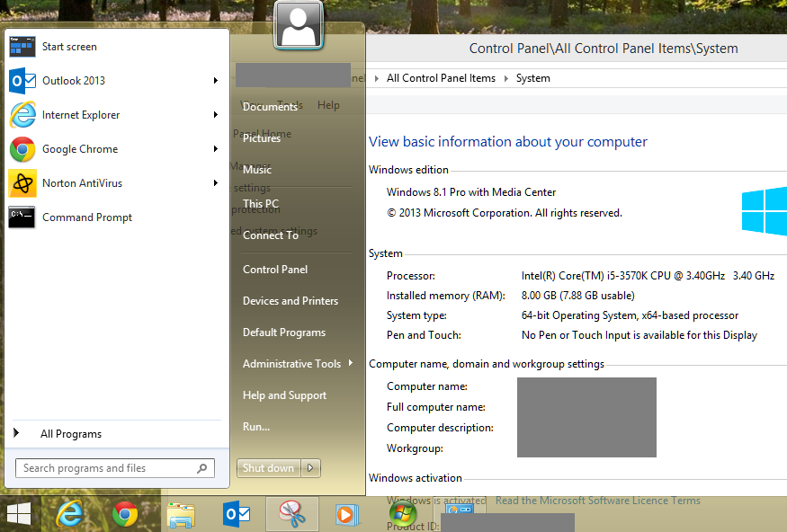Launch Google Chrome from the start menu list
Screen dimensions: 787x532
[116, 149]
